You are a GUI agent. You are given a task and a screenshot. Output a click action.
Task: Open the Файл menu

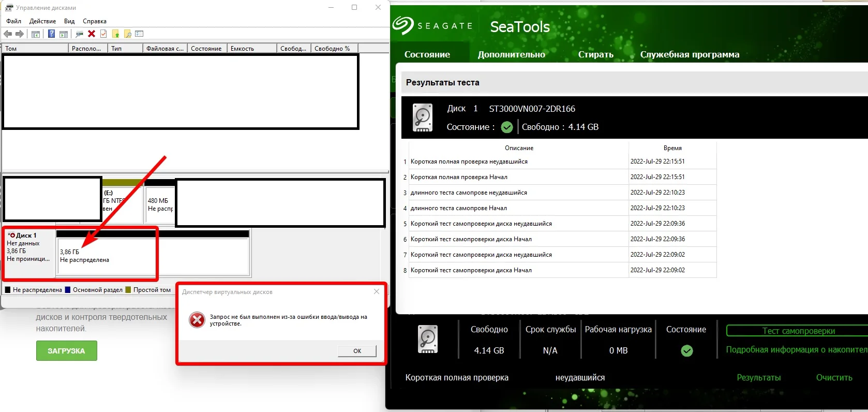tap(14, 21)
